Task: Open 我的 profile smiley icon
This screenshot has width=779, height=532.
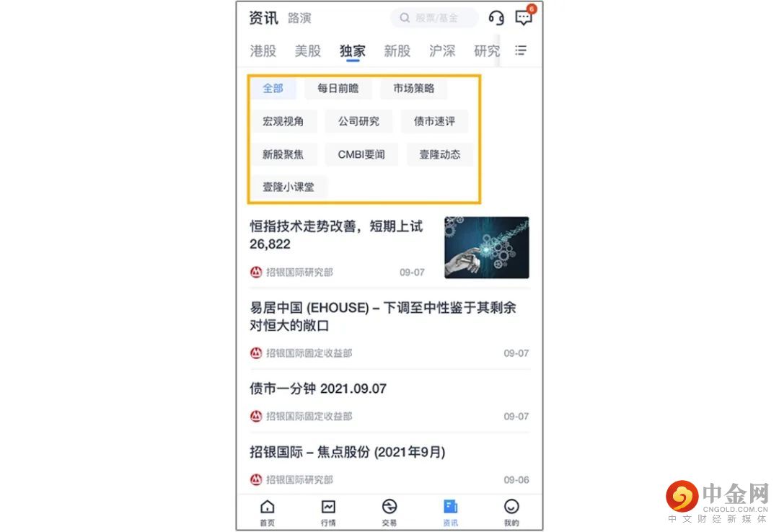Action: pyautogui.click(x=511, y=513)
